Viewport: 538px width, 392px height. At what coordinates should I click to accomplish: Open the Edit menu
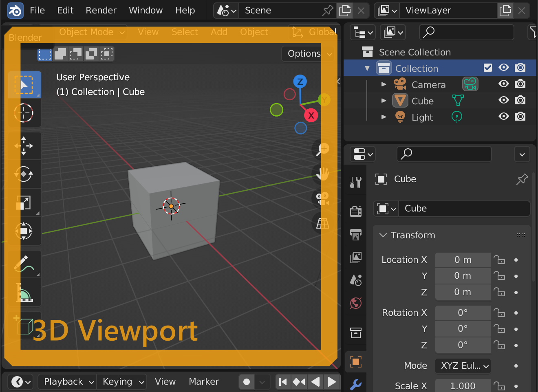(x=65, y=11)
